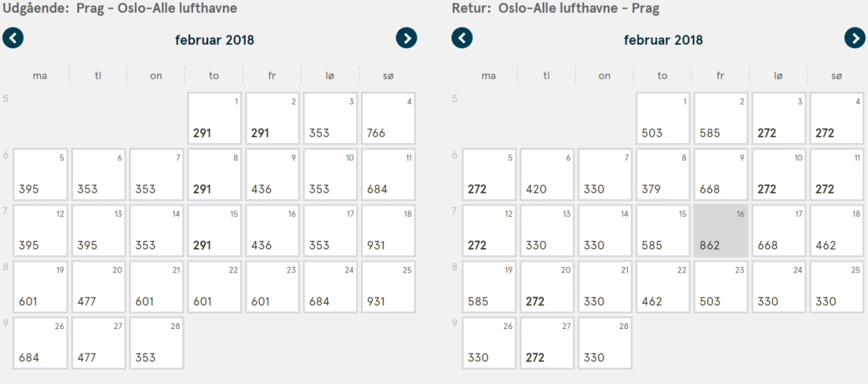Pick return February 18 fare 462
Image resolution: width=868 pixels, height=384 pixels.
(x=837, y=231)
